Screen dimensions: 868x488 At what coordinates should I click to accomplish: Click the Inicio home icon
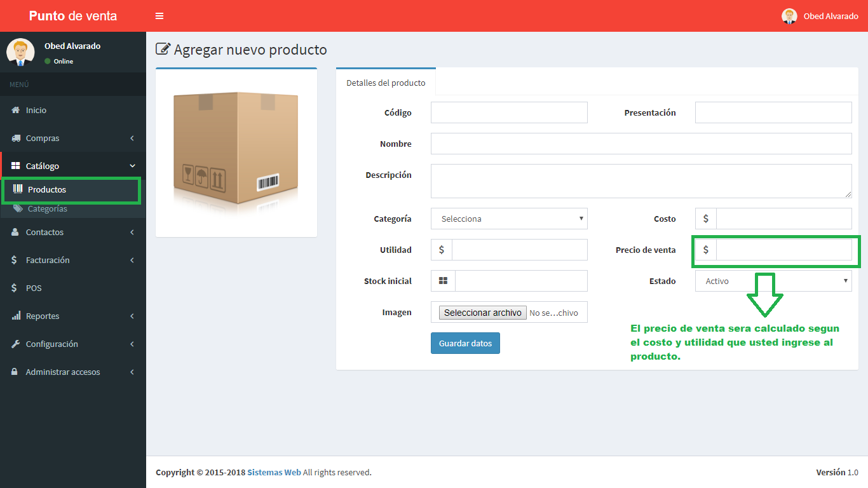tap(16, 110)
